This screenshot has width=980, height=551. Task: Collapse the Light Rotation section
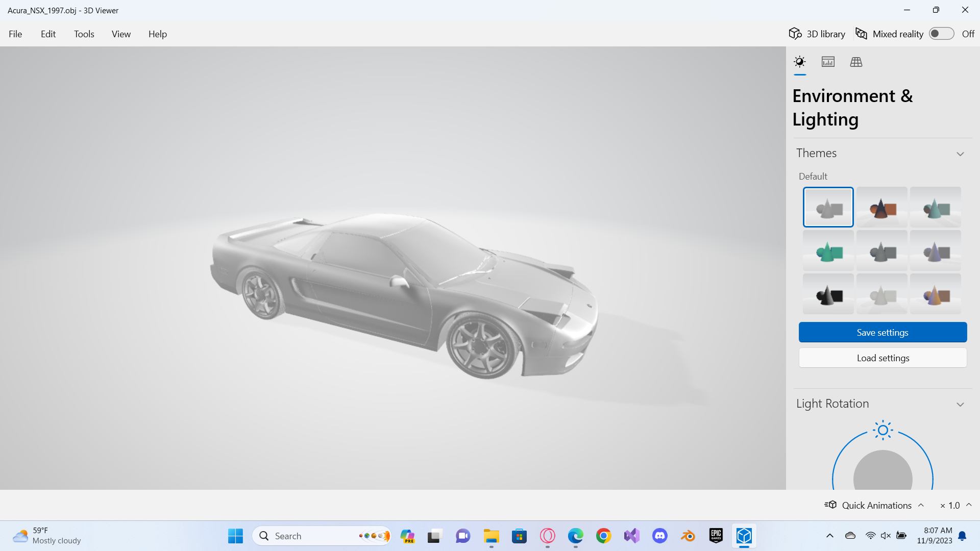tap(960, 404)
